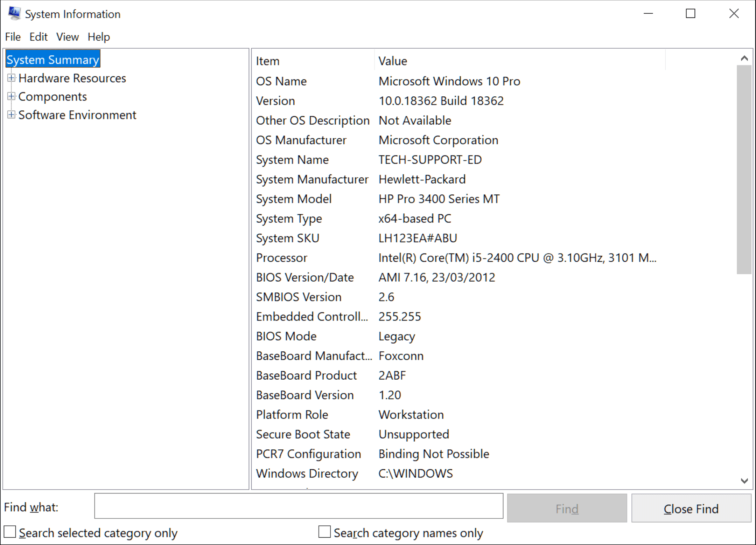Select the SMBIOS Version row
The image size is (756, 545).
pyautogui.click(x=458, y=297)
